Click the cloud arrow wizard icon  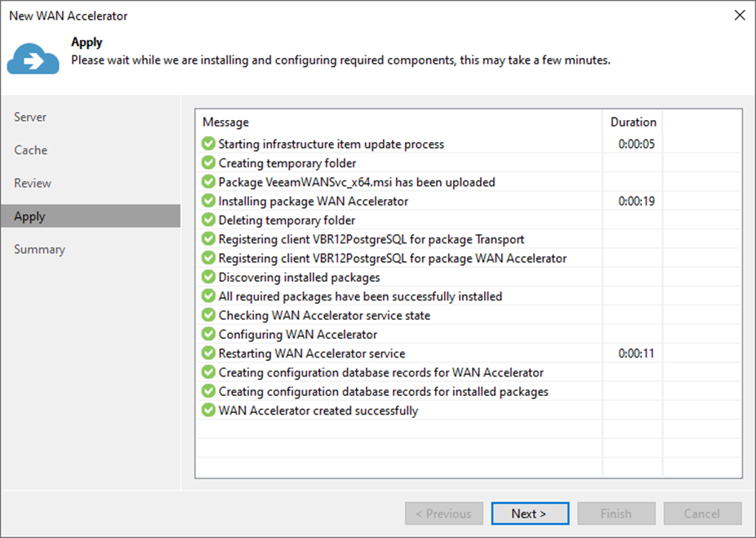33,56
